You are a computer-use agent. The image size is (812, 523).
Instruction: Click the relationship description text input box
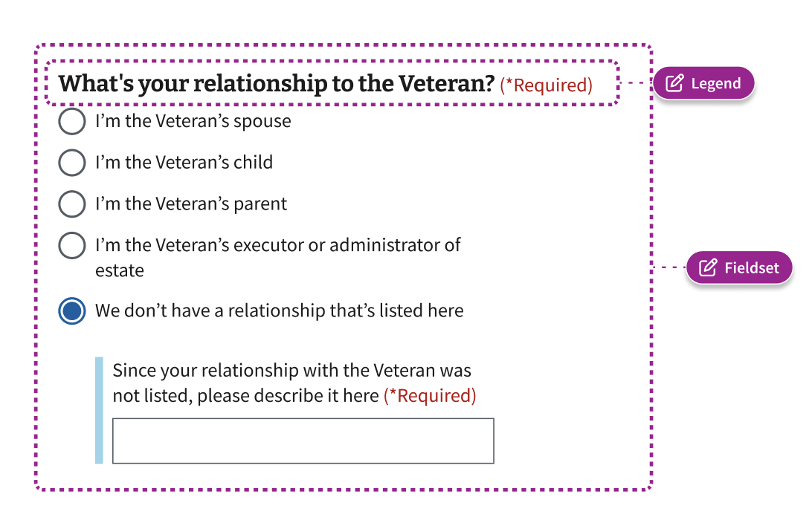click(x=303, y=441)
